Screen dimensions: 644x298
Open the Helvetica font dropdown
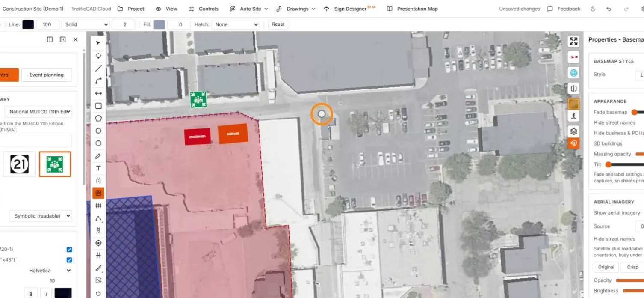[x=50, y=271]
